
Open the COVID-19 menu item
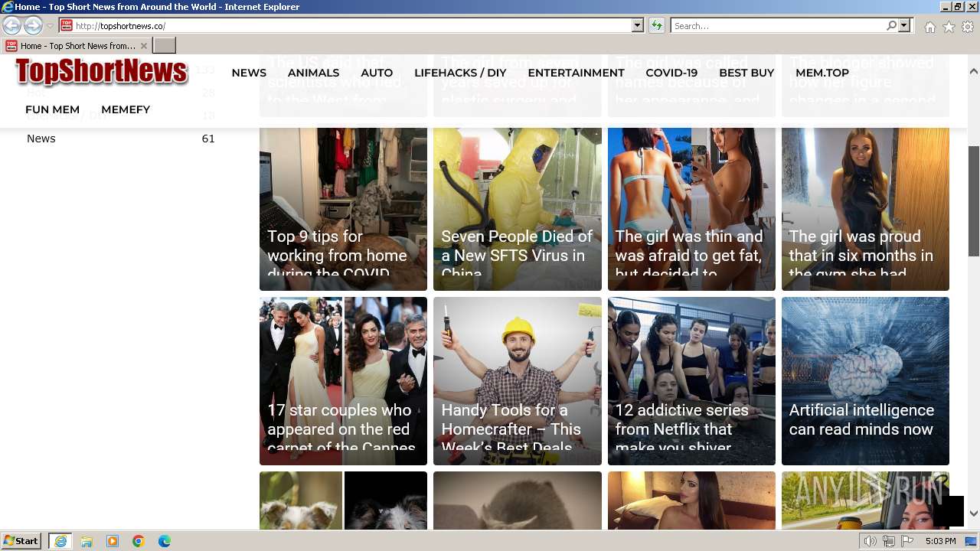point(671,73)
